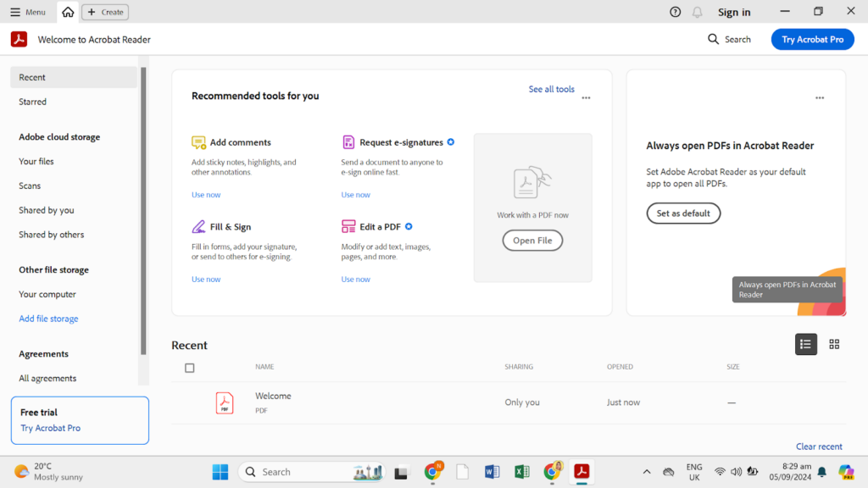The image size is (868, 488).
Task: Enable list view for recent files
Action: click(x=805, y=344)
